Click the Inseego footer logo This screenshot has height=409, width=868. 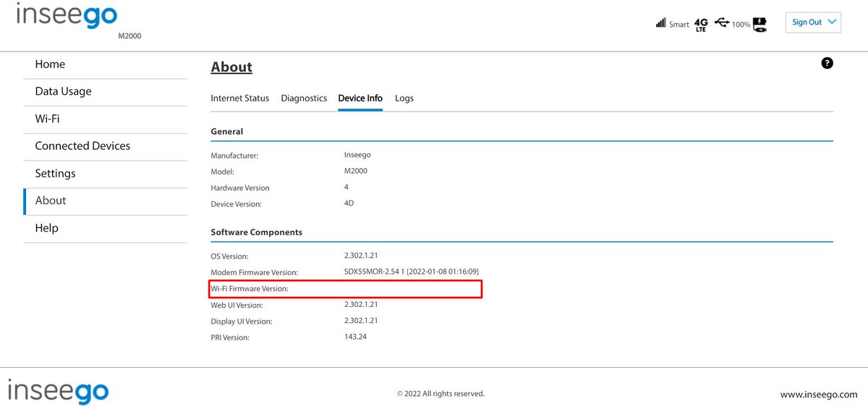click(58, 392)
